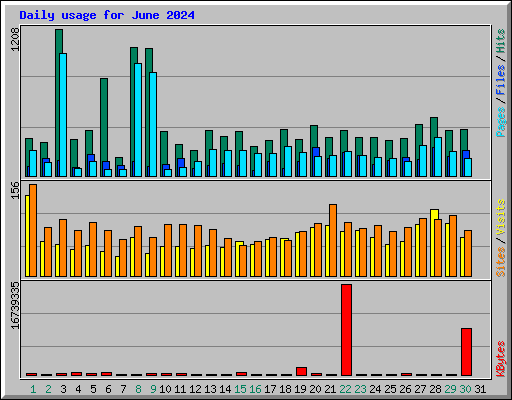512x400 pixels.
Task: Click the KBytes legend label
Action: (501, 359)
